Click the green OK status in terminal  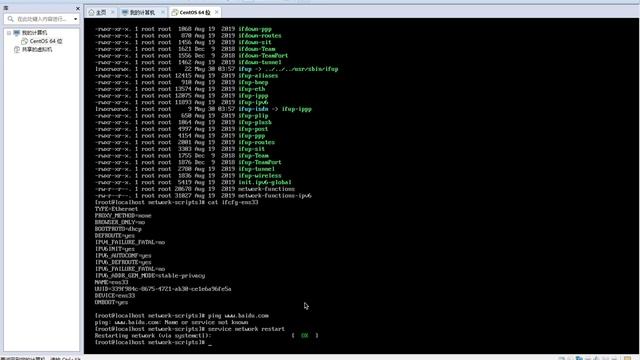coord(305,336)
